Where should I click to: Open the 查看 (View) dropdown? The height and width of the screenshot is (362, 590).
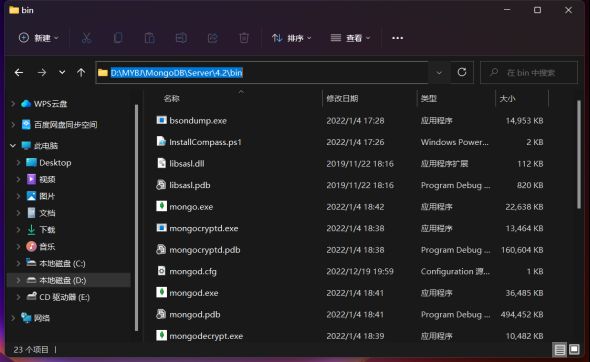point(350,38)
